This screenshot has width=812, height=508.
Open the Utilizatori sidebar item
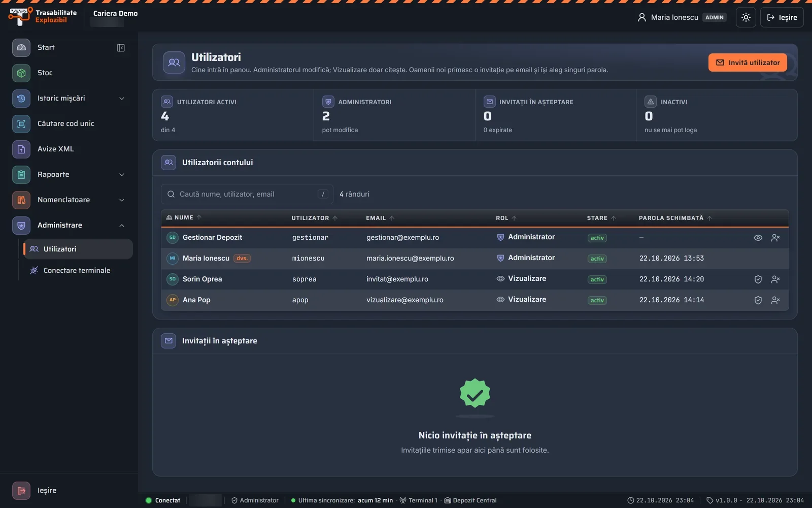click(78, 249)
